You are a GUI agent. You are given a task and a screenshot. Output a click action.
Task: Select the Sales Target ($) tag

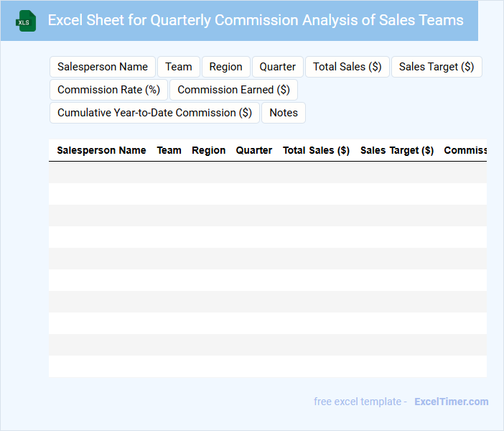[x=437, y=67]
